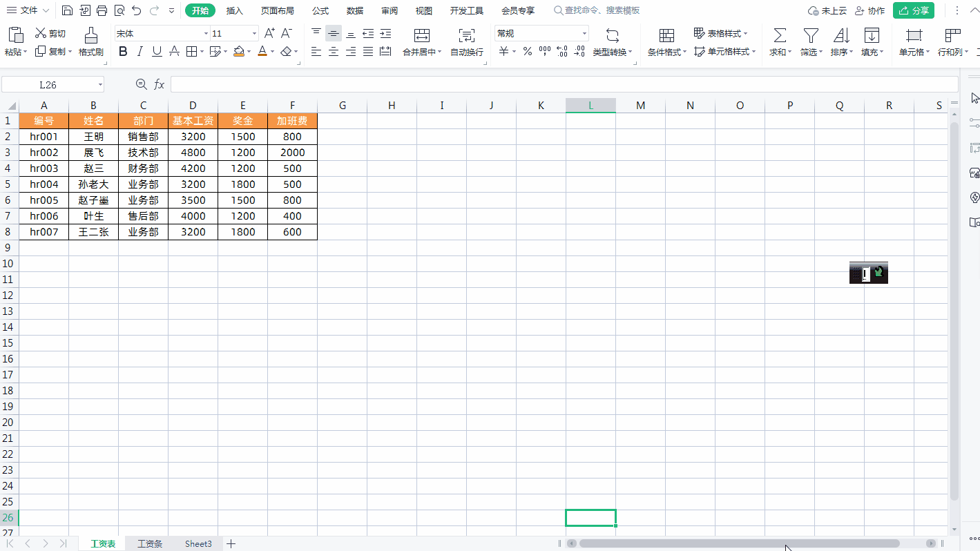Click the increase indent icon

point(385,33)
